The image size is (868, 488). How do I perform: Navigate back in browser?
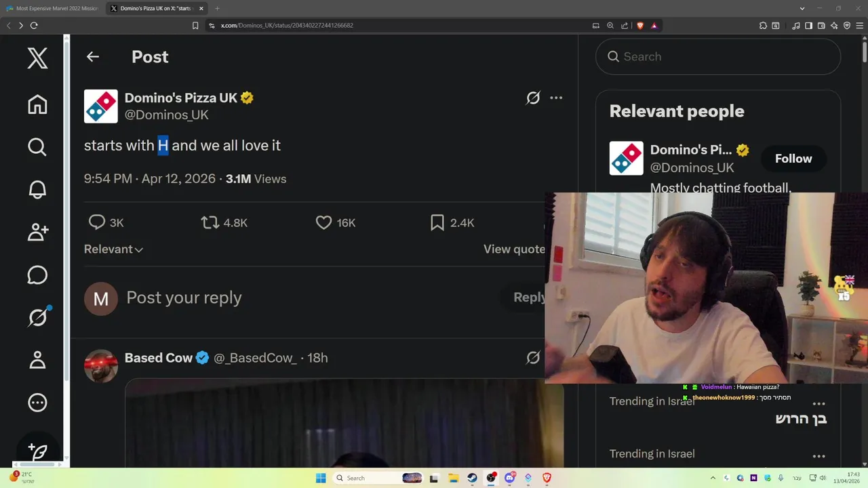coord(9,26)
